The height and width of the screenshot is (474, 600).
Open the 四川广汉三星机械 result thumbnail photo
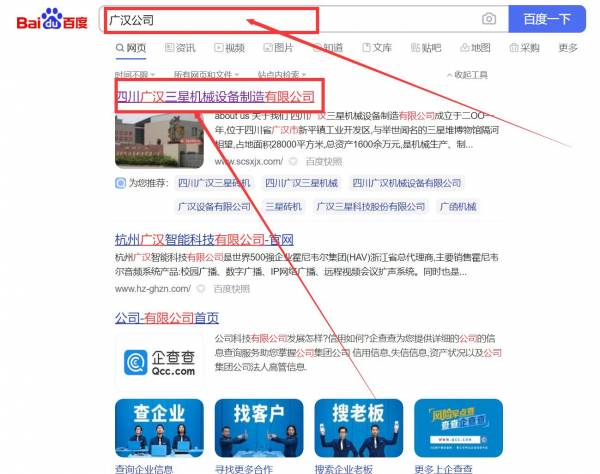(158, 139)
